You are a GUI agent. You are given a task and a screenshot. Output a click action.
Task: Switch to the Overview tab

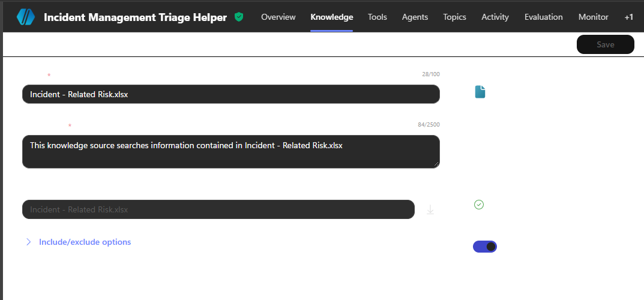[278, 17]
